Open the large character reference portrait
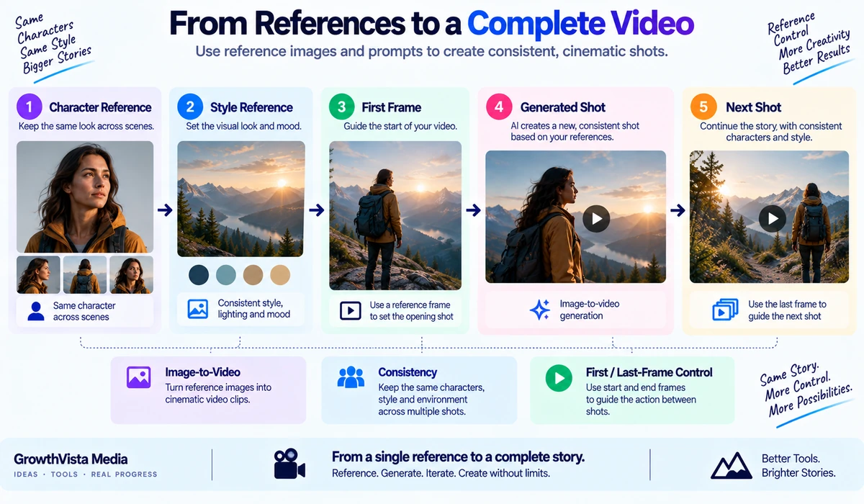This screenshot has width=864, height=504. (84, 197)
